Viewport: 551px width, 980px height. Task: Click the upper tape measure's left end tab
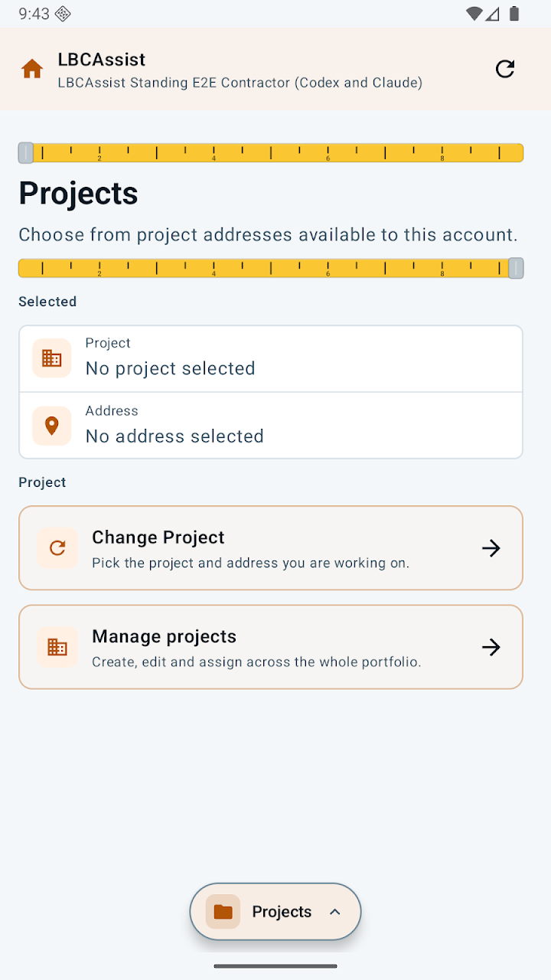26,153
